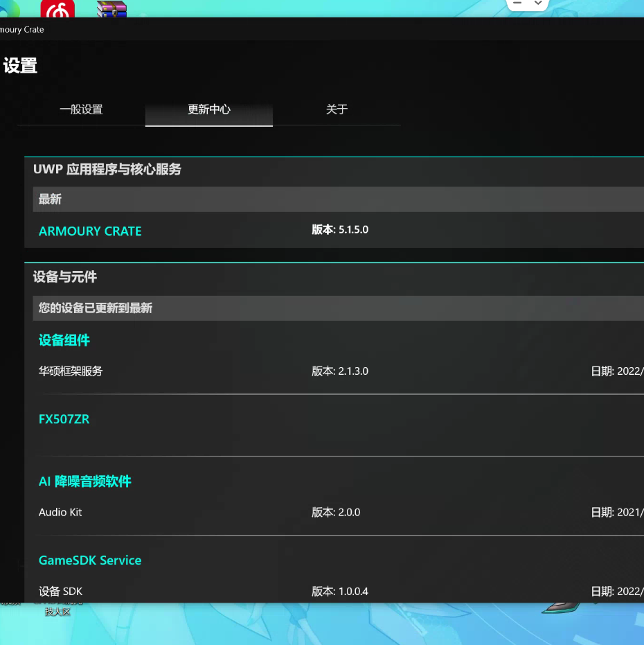Click the 最新 status bar

point(338,200)
